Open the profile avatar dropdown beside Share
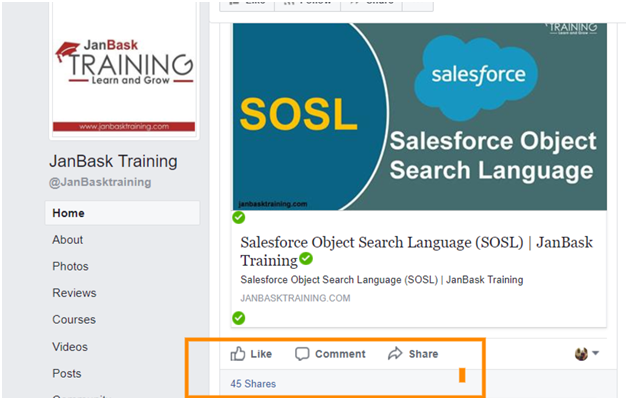Image resolution: width=628 pixels, height=400 pixels. [587, 354]
